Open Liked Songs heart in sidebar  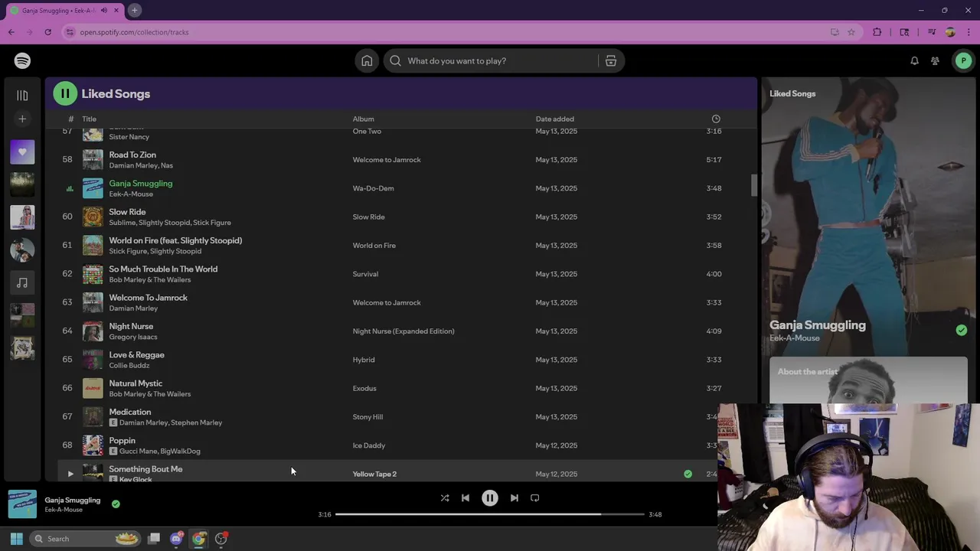[x=22, y=152]
